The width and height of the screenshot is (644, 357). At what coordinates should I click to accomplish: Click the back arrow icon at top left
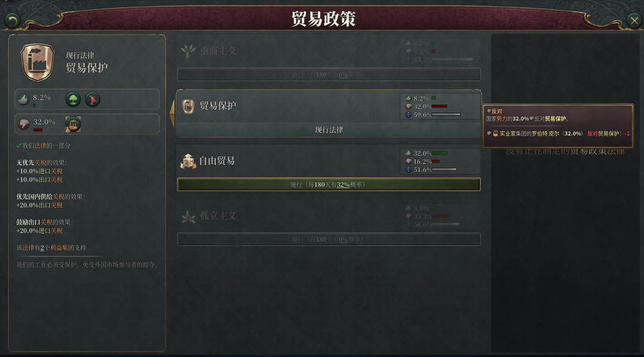tap(13, 20)
